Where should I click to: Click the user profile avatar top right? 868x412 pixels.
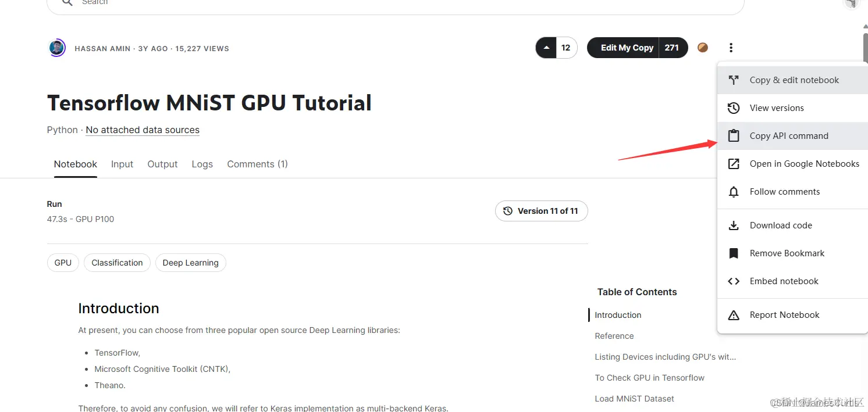pyautogui.click(x=851, y=3)
